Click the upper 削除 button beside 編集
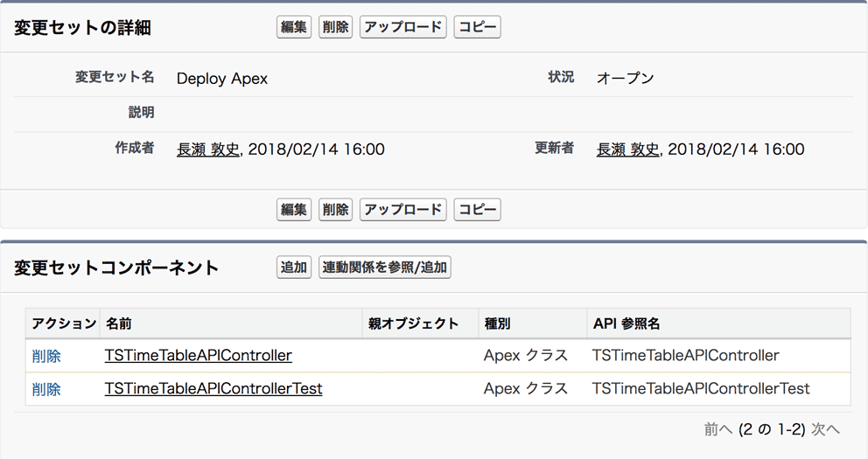This screenshot has width=868, height=459. click(x=336, y=27)
